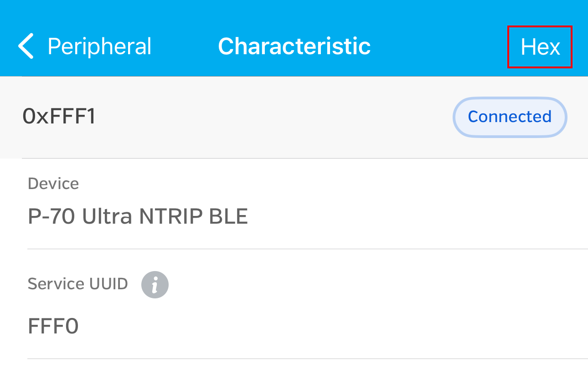The image size is (588, 369).
Task: Click the Device field label
Action: pos(53,184)
